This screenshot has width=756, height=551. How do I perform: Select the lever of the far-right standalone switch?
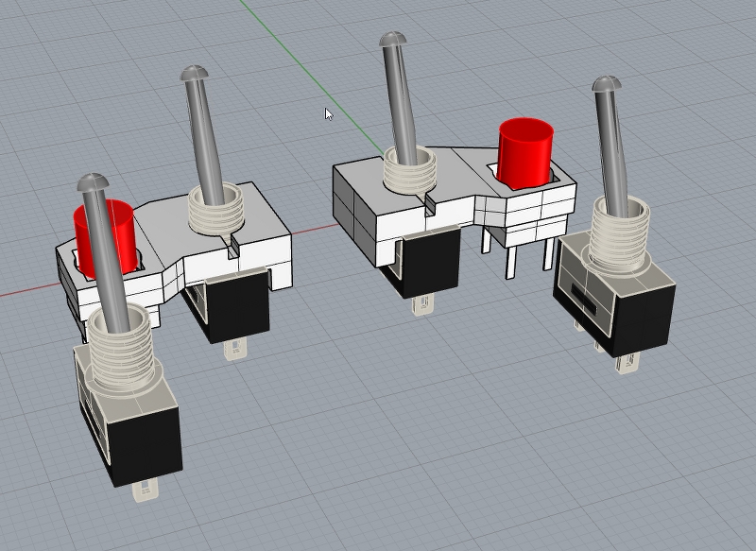pyautogui.click(x=610, y=145)
